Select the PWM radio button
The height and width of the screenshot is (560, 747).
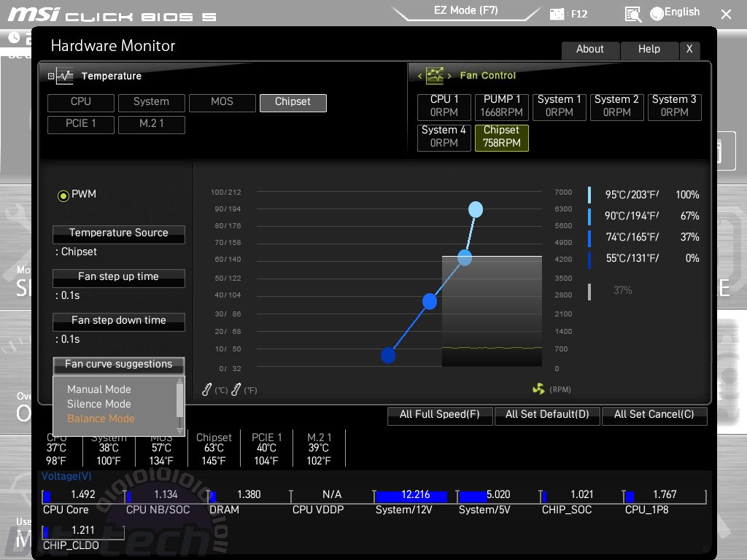(63, 195)
